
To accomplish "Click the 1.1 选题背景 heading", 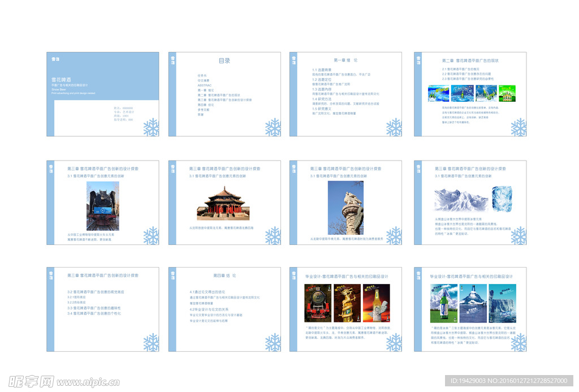I will pos(322,70).
